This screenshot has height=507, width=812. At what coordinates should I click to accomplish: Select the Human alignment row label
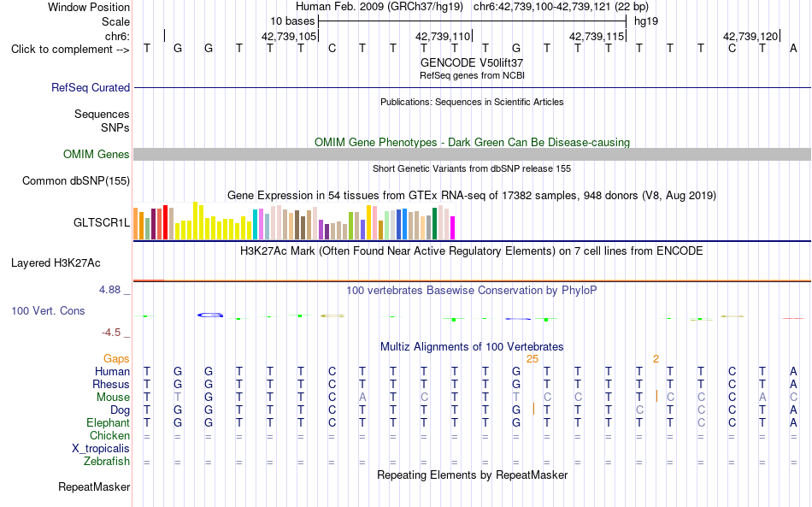112,371
